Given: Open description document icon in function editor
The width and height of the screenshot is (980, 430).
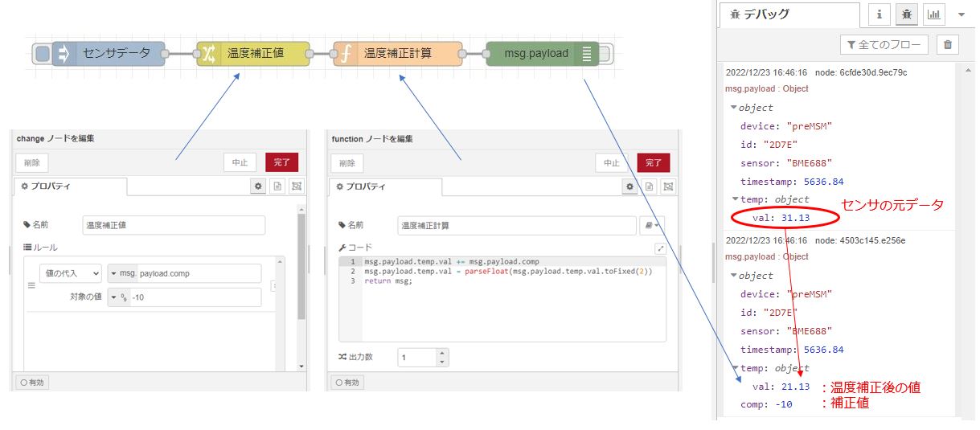Looking at the screenshot, I should click(648, 186).
